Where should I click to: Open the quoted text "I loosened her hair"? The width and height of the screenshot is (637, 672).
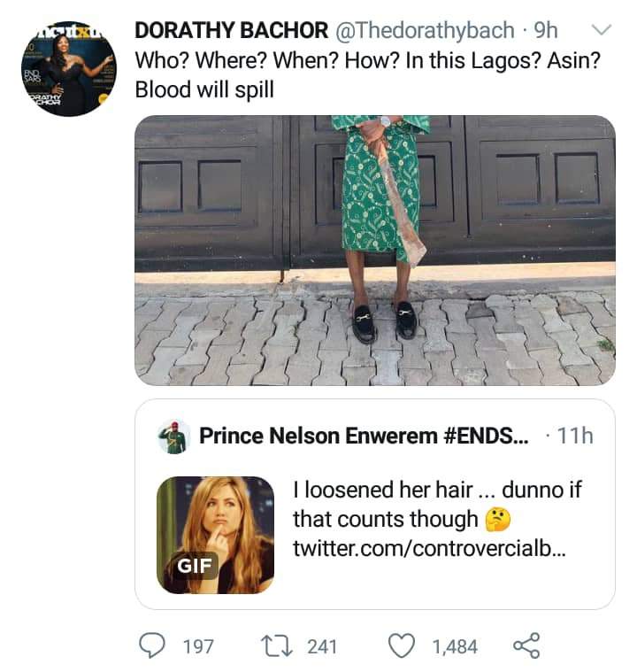click(x=382, y=490)
